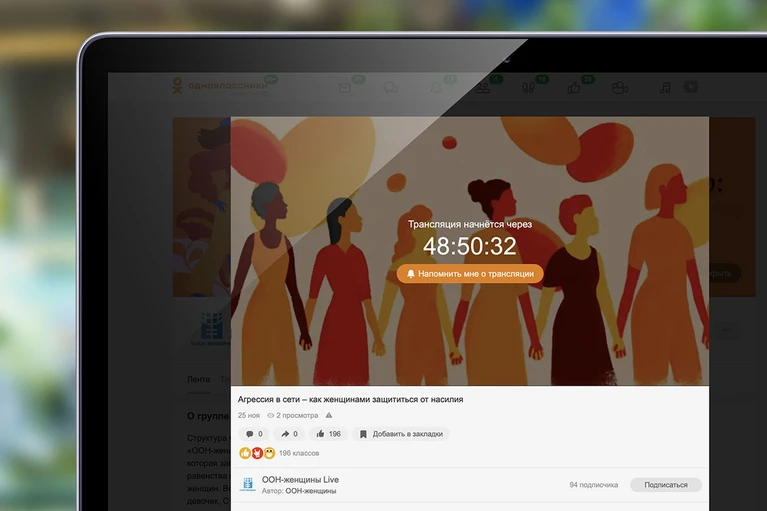Open the guests footprints icon

click(x=528, y=88)
